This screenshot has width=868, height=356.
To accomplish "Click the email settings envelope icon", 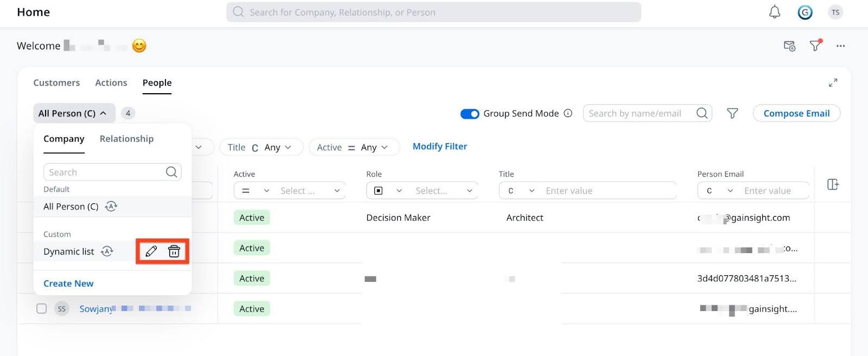I will coord(789,46).
